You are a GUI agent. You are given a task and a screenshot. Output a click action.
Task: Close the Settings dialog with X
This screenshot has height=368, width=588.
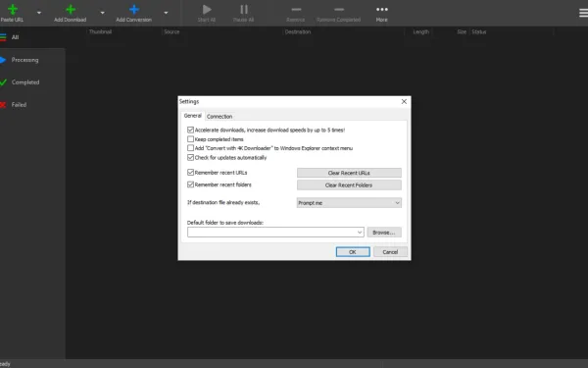pos(404,101)
